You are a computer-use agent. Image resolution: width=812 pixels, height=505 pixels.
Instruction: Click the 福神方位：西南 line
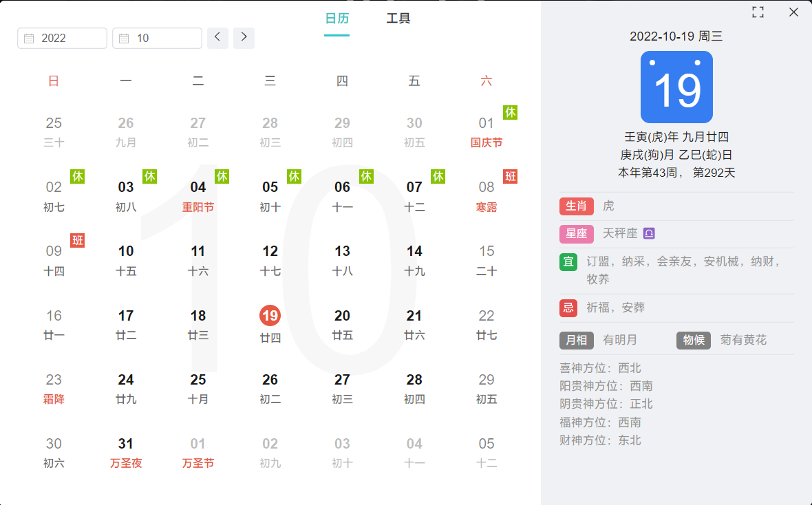(x=600, y=422)
